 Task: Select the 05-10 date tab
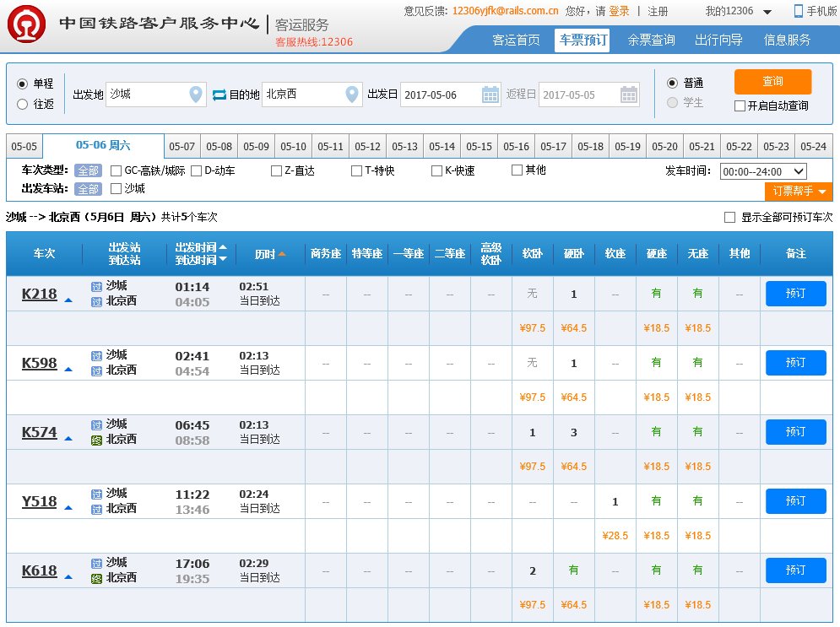click(293, 145)
